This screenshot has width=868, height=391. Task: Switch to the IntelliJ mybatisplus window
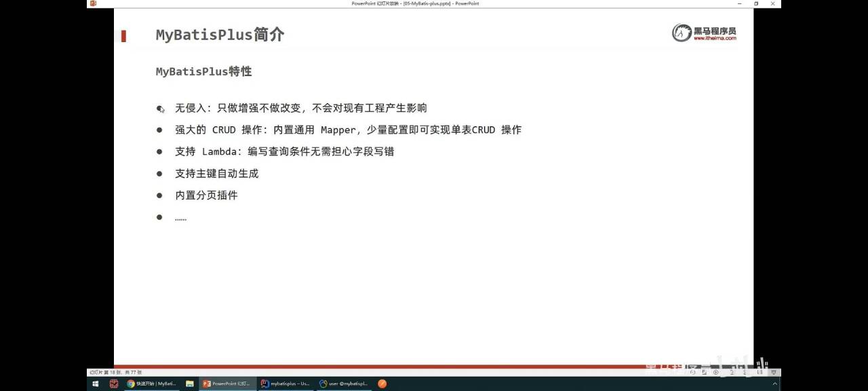[286, 384]
